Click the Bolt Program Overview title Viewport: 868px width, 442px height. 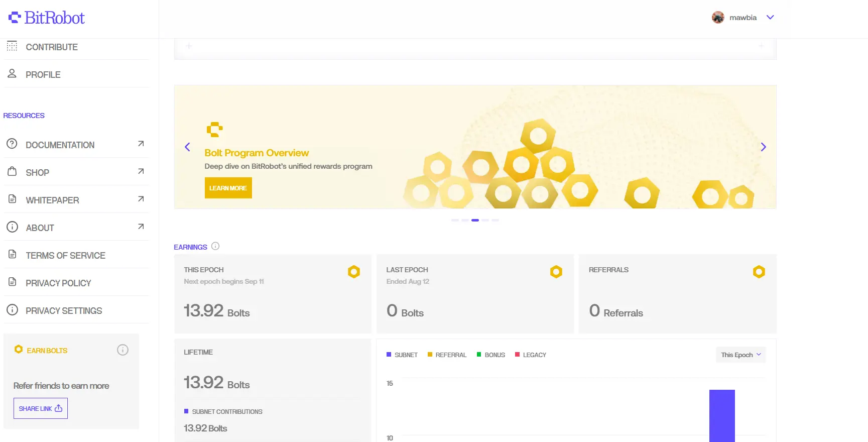pos(257,153)
